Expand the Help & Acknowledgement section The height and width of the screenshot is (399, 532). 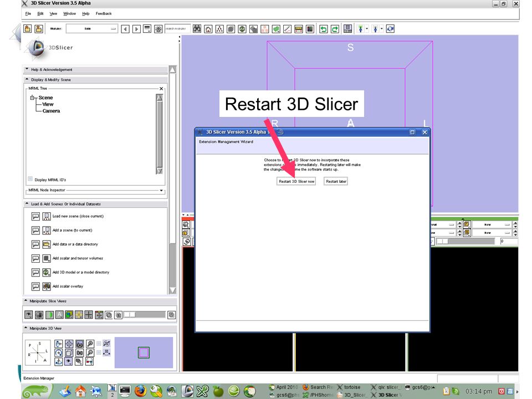click(x=96, y=70)
